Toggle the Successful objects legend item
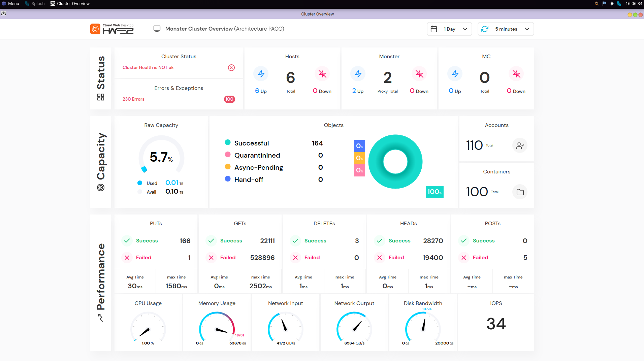This screenshot has height=361, width=644. [x=251, y=143]
